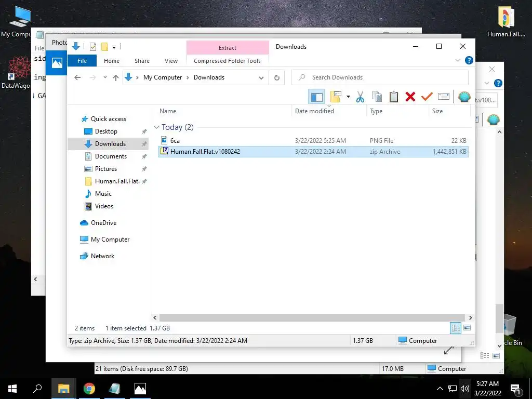Viewport: 532px width, 399px height.
Task: Open Google Chrome from the taskbar
Action: 89,389
